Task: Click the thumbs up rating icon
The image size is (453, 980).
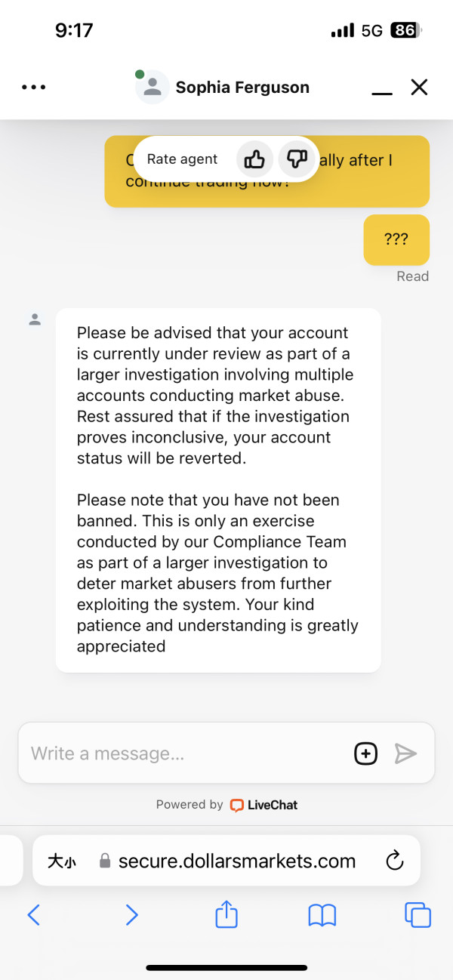Action: (x=254, y=159)
